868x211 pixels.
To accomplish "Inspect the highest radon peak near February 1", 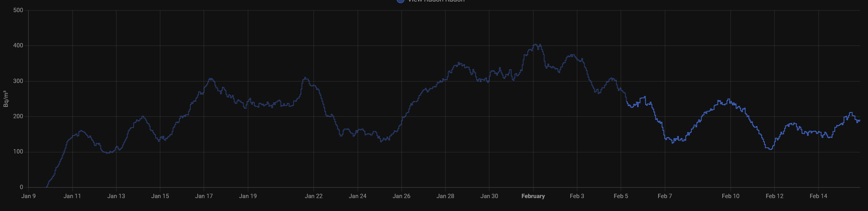I will coord(536,45).
